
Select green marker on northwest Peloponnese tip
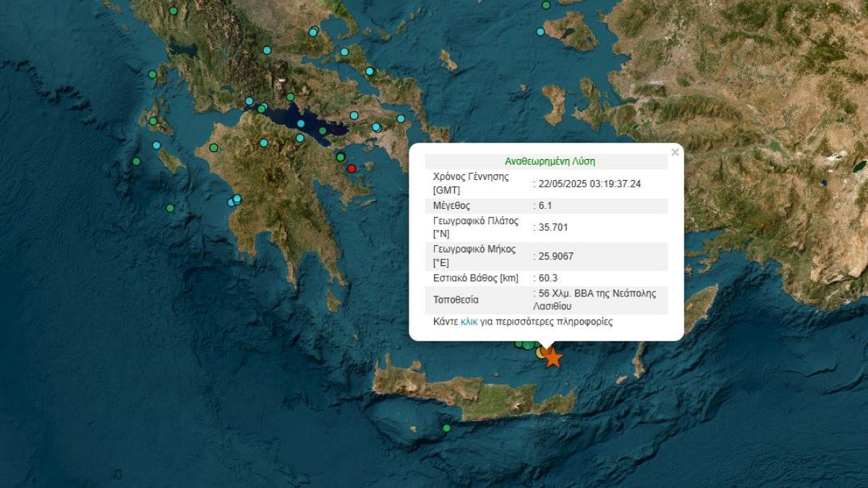point(213,147)
